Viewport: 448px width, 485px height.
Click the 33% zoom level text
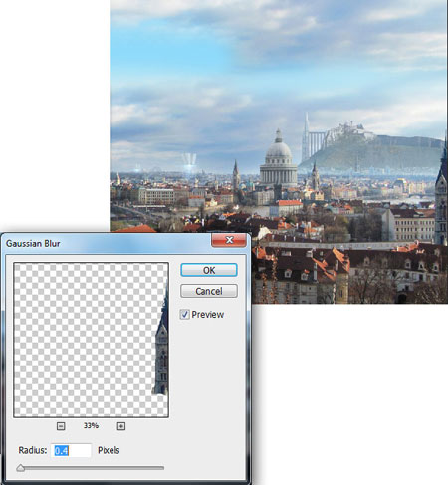91,425
